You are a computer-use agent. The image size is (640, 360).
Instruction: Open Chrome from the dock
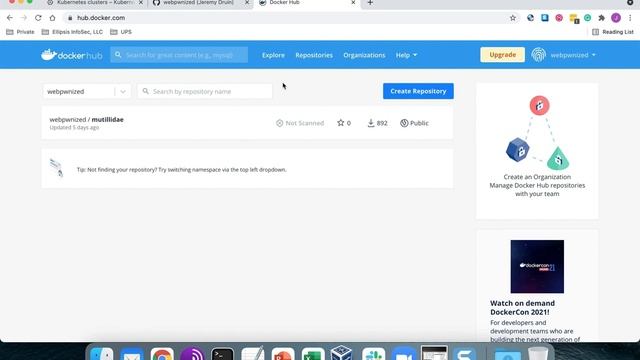click(x=162, y=354)
